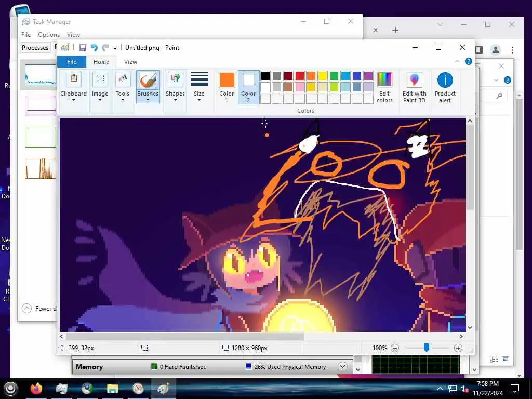Click the muted volume tray icon
This screenshot has height=399, width=532.
point(464,389)
